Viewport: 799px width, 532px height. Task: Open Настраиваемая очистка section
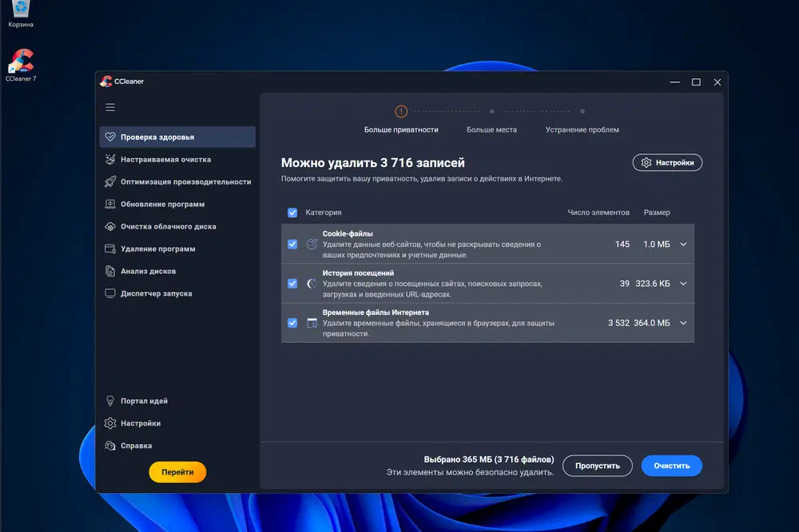tap(178, 160)
